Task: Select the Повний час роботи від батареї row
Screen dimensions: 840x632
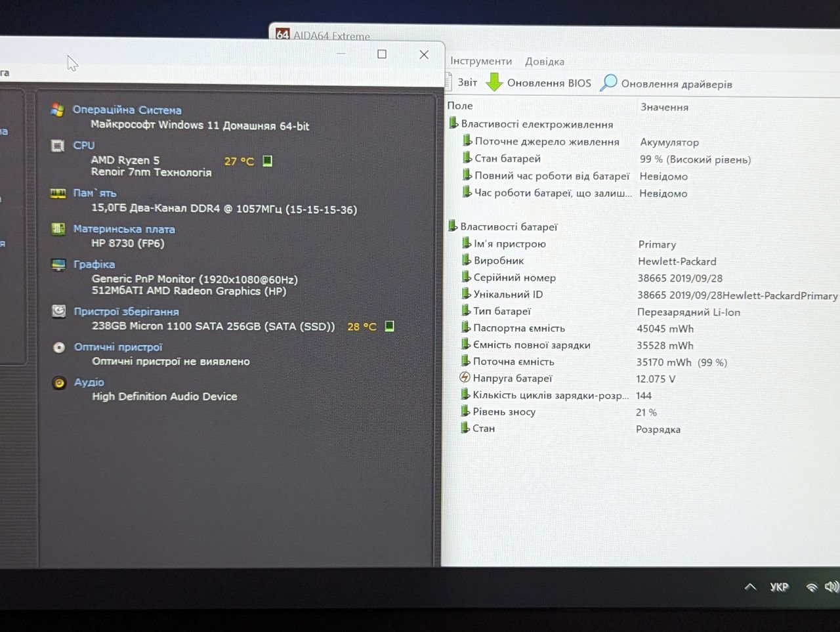Action: 643,176
